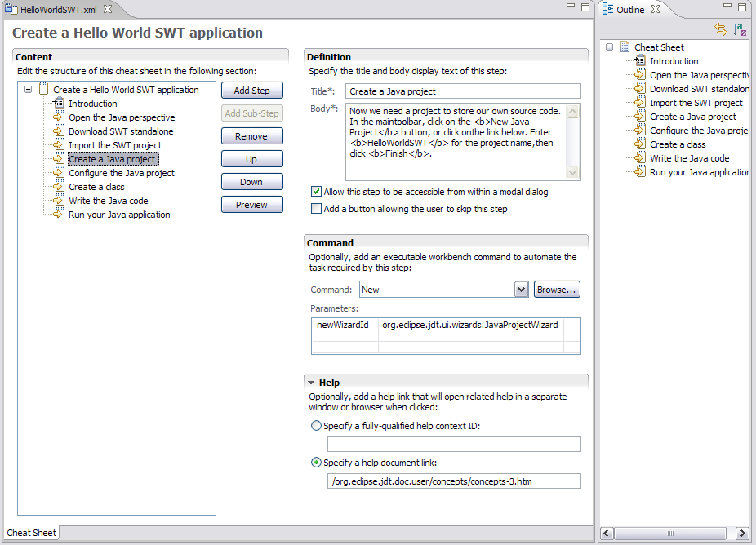Select Download SWT standalone in Content tree
Screen dimensions: 756x545
tap(121, 131)
